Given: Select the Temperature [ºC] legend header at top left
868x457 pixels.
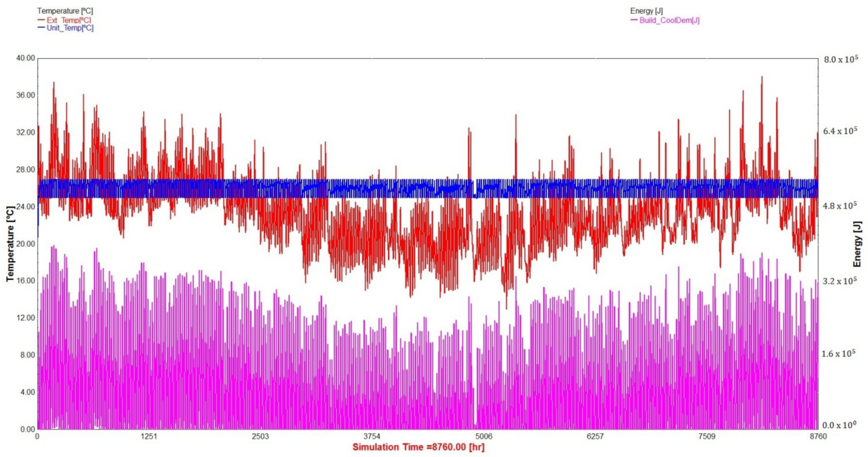Looking at the screenshot, I should point(65,11).
